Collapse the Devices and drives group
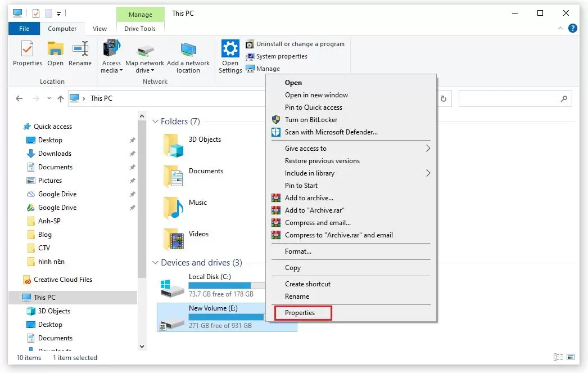 (x=156, y=263)
